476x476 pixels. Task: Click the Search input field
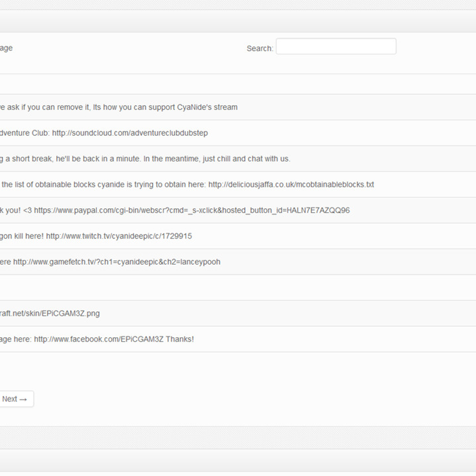pyautogui.click(x=336, y=46)
